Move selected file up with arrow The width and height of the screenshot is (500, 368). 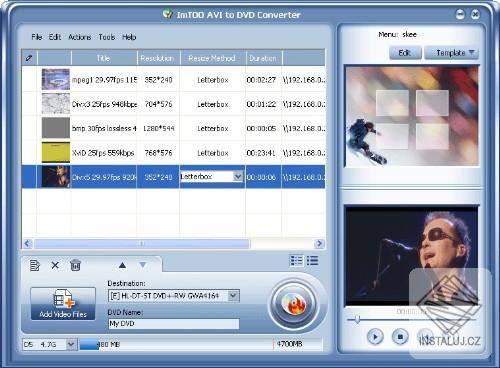(122, 265)
